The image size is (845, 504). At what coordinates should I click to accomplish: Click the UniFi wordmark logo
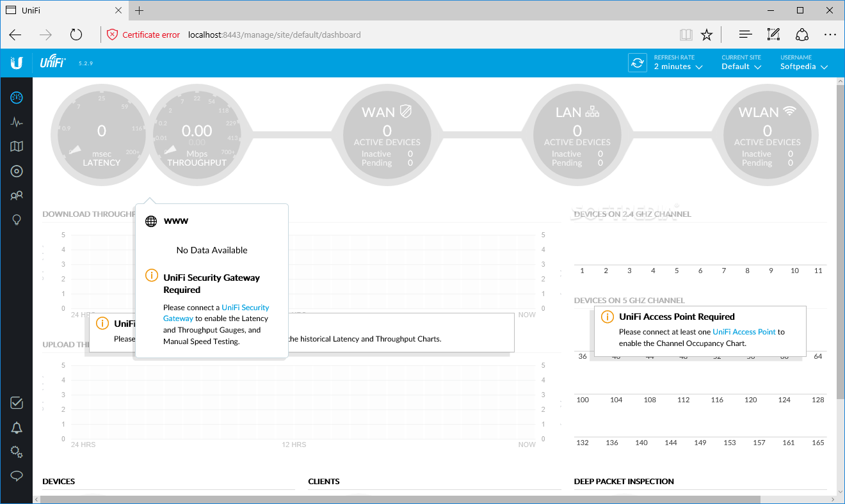coord(53,63)
